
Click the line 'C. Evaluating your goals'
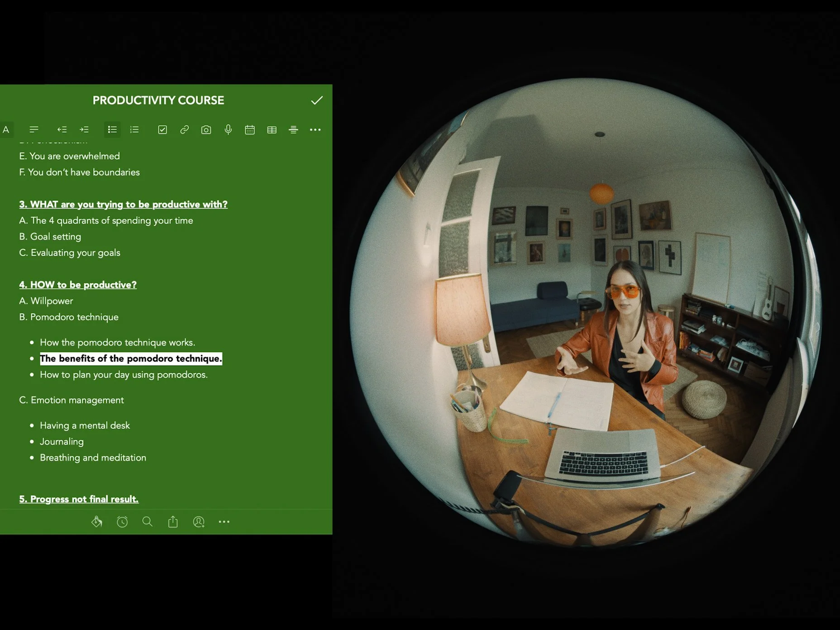pyautogui.click(x=70, y=253)
